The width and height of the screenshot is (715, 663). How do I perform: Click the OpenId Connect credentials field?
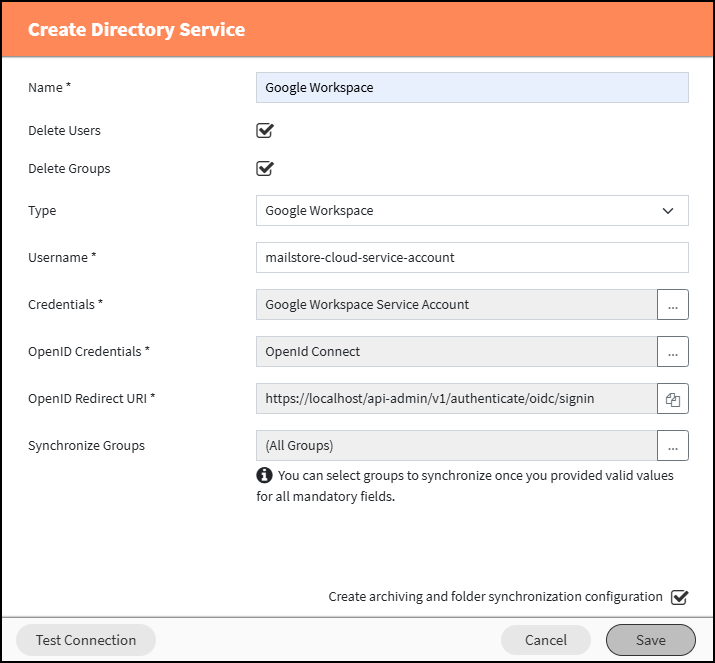(456, 352)
